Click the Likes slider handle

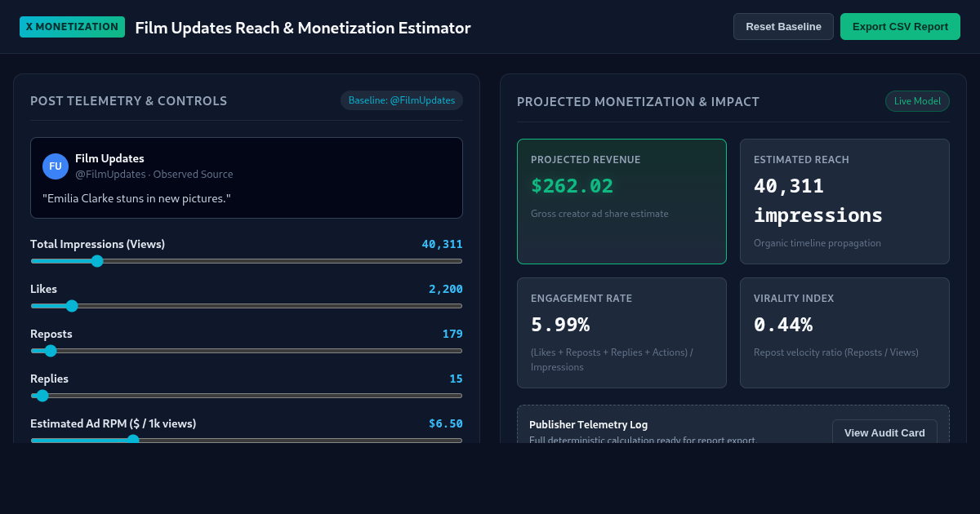click(72, 306)
